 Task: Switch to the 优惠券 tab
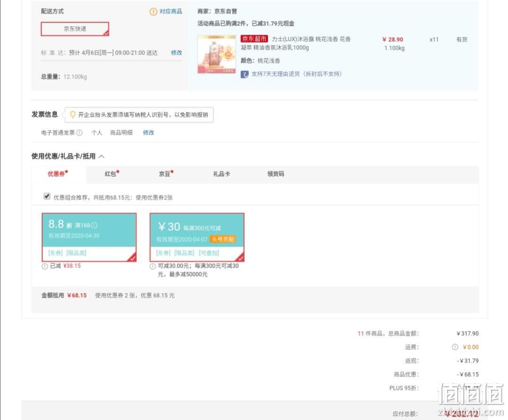coord(58,174)
